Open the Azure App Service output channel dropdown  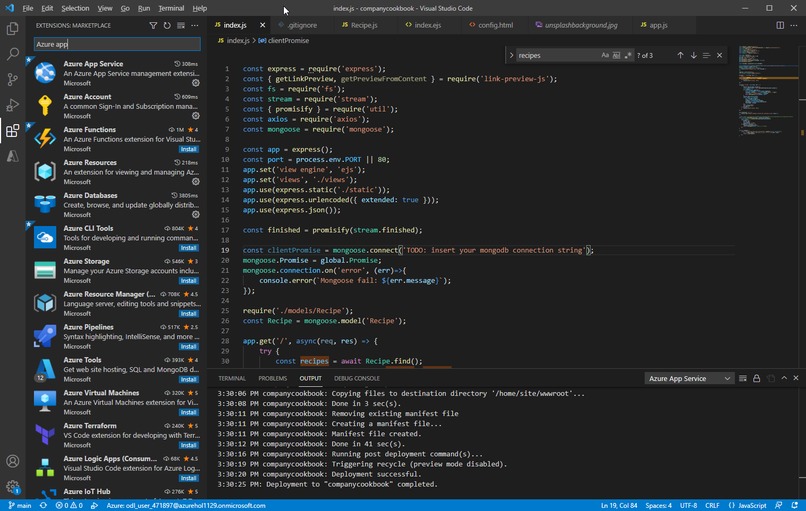[x=689, y=378]
